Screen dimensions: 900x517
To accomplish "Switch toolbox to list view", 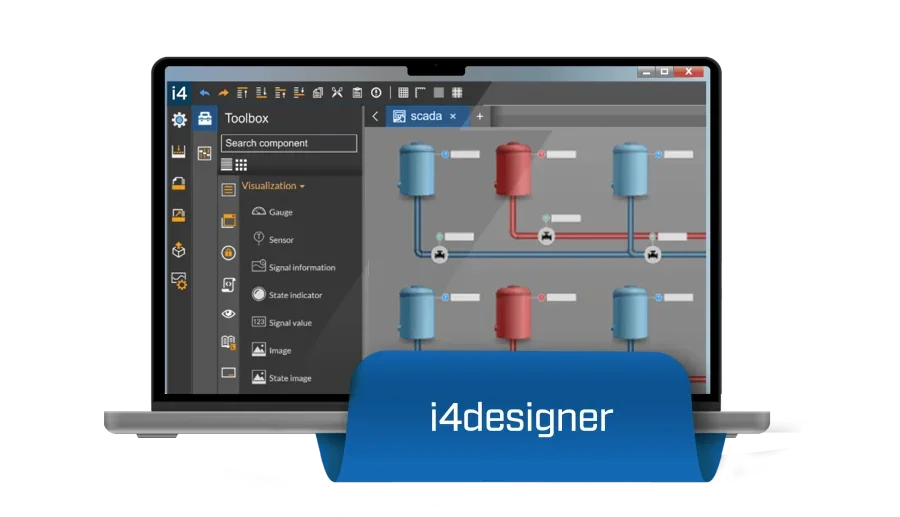I will (x=227, y=165).
